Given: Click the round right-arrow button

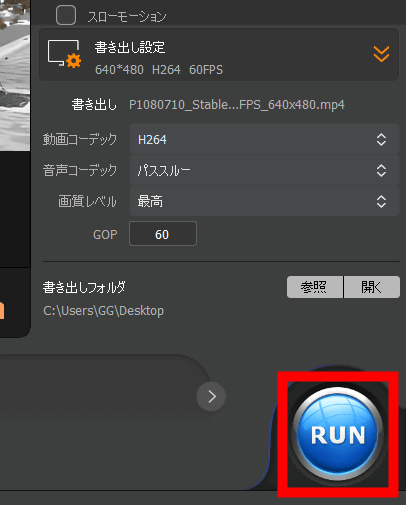Looking at the screenshot, I should point(211,396).
